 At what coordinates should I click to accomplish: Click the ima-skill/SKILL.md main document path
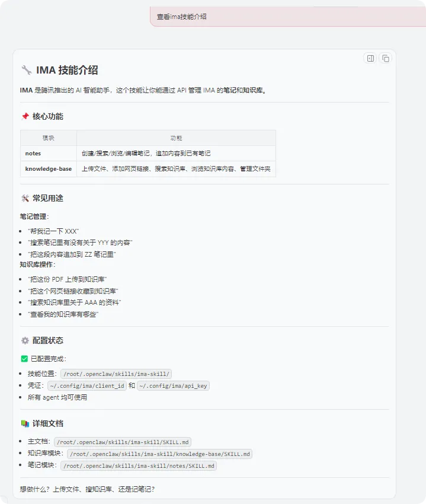(123, 442)
